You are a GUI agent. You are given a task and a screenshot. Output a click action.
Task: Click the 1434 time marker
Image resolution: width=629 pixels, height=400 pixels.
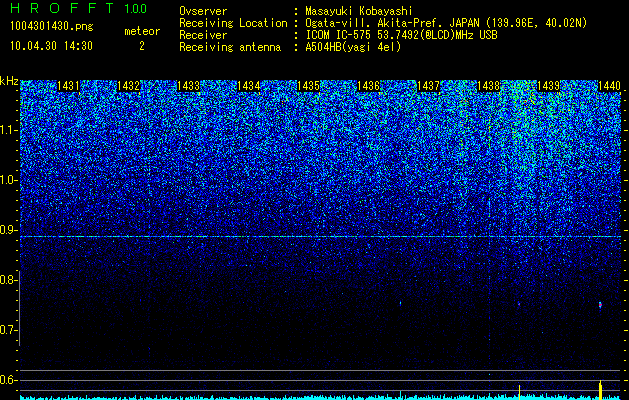click(249, 86)
